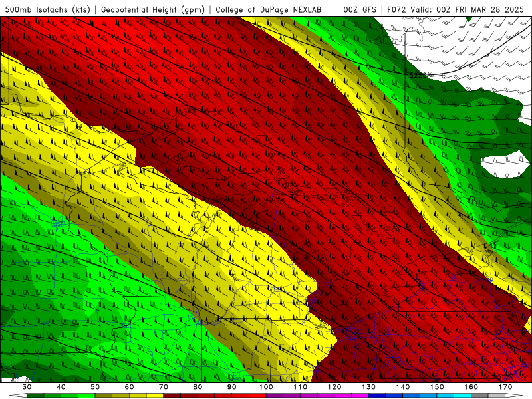Click the 'Geopotential Height (gpm)' header label
Image resolution: width=532 pixels, height=399 pixels.
tap(153, 9)
